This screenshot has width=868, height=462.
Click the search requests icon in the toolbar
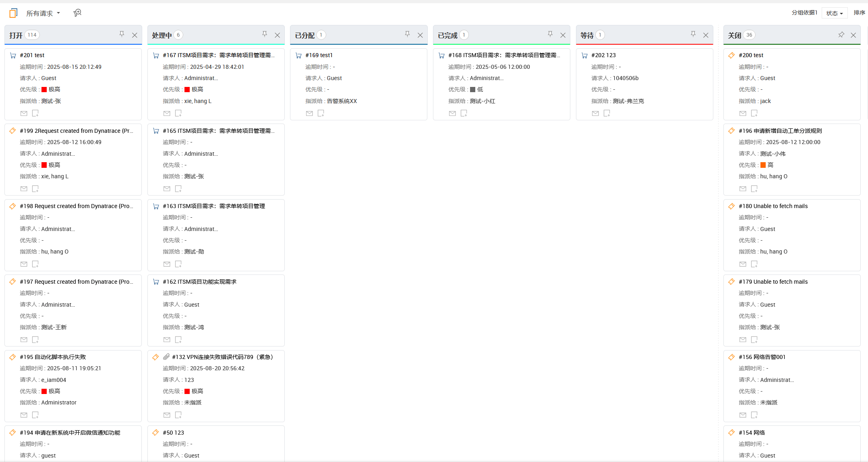(x=77, y=13)
